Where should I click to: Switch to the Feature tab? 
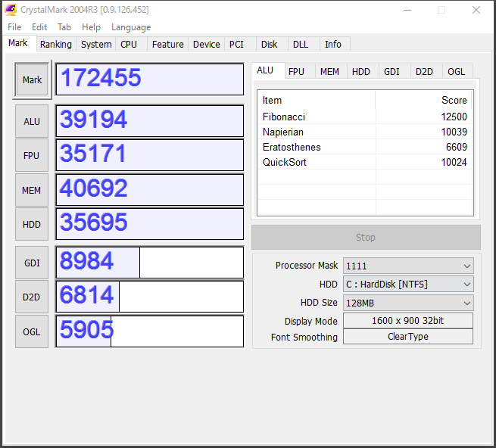(167, 44)
